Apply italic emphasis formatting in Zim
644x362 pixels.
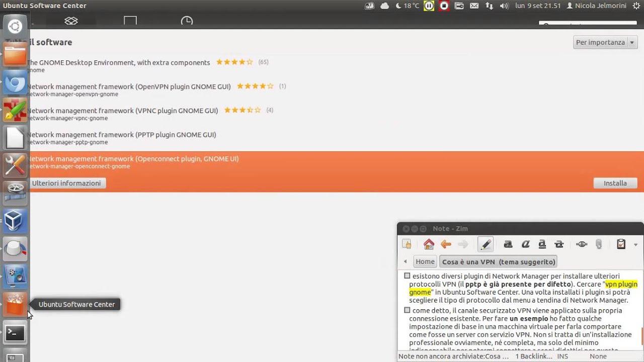525,244
